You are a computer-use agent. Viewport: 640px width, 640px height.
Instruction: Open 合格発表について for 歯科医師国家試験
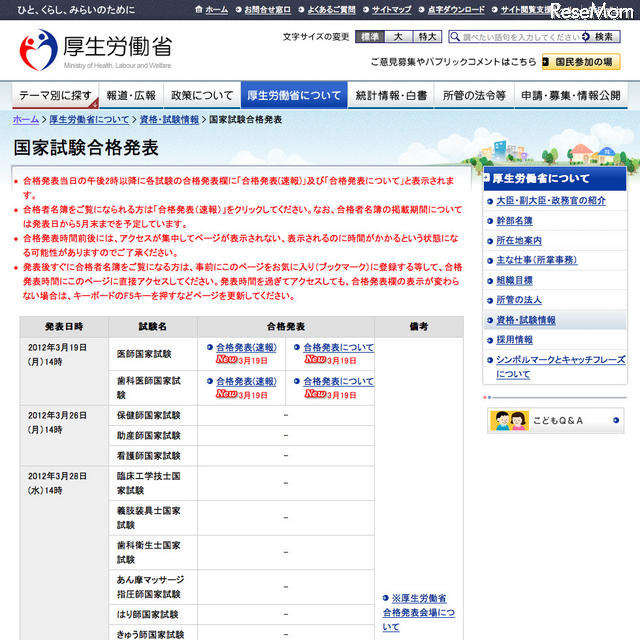click(x=338, y=381)
